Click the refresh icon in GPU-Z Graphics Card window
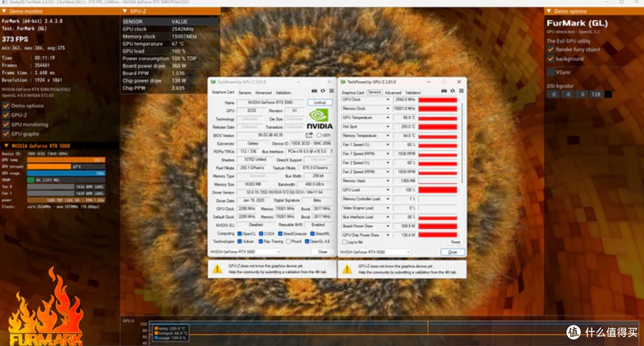The width and height of the screenshot is (644, 346). point(323,91)
